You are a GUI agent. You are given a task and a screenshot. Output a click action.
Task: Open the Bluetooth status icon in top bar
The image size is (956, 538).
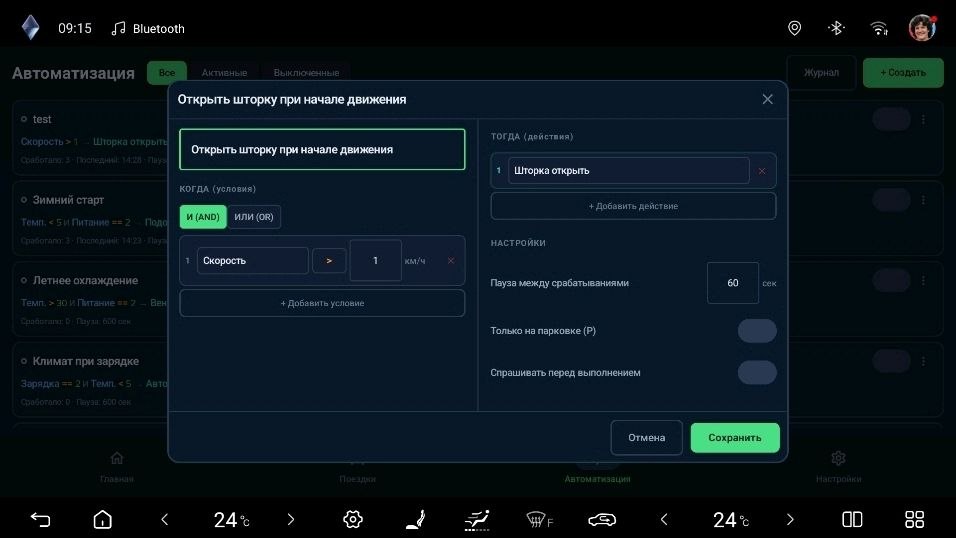click(x=836, y=28)
